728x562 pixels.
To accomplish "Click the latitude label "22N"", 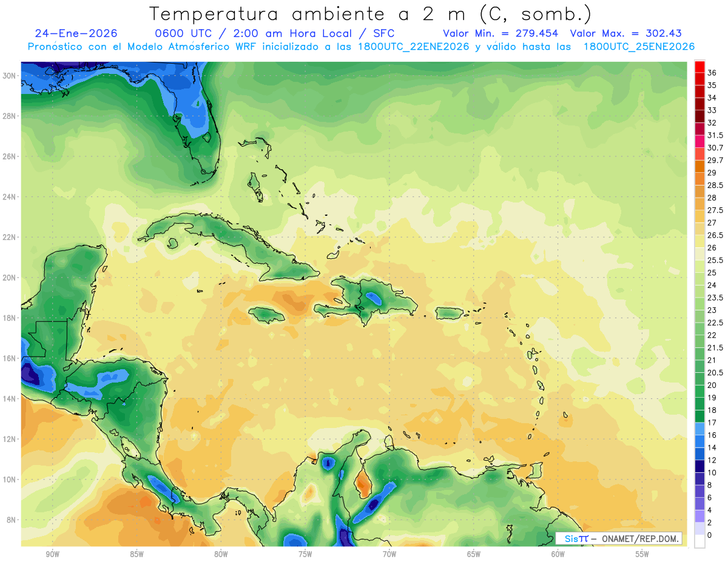I will pyautogui.click(x=10, y=237).
